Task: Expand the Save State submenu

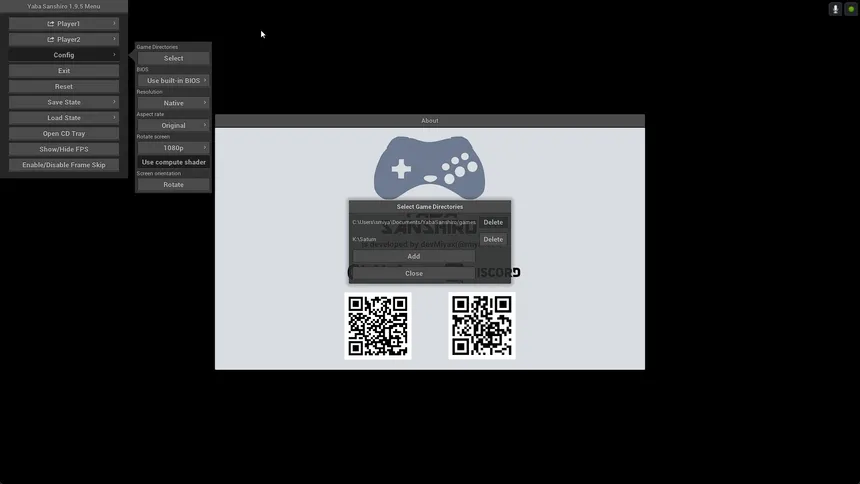Action: [x=64, y=102]
